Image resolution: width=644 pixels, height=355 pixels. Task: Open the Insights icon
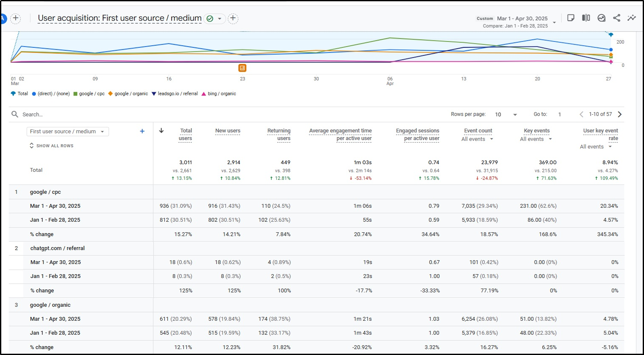(x=601, y=18)
